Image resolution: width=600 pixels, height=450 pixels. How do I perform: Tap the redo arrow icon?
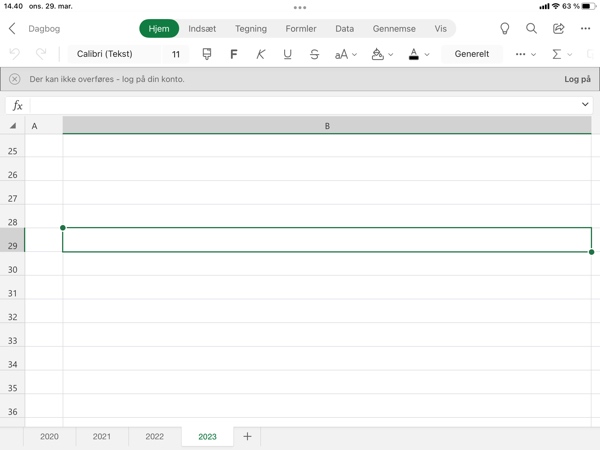tap(41, 54)
